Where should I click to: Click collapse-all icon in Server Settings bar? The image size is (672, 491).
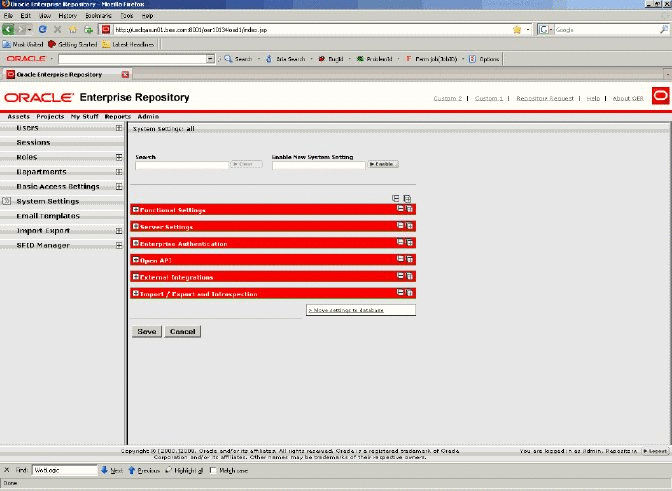[x=400, y=225]
